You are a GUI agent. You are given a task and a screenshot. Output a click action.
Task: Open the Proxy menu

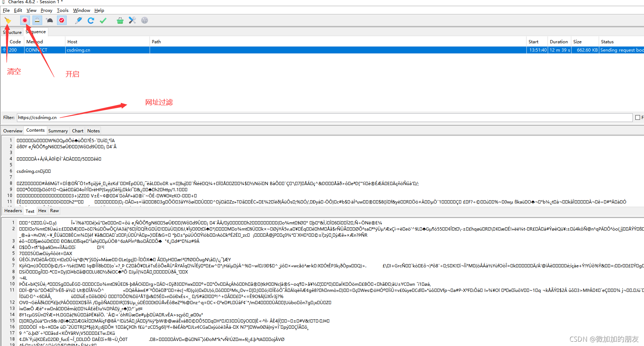pyautogui.click(x=47, y=10)
